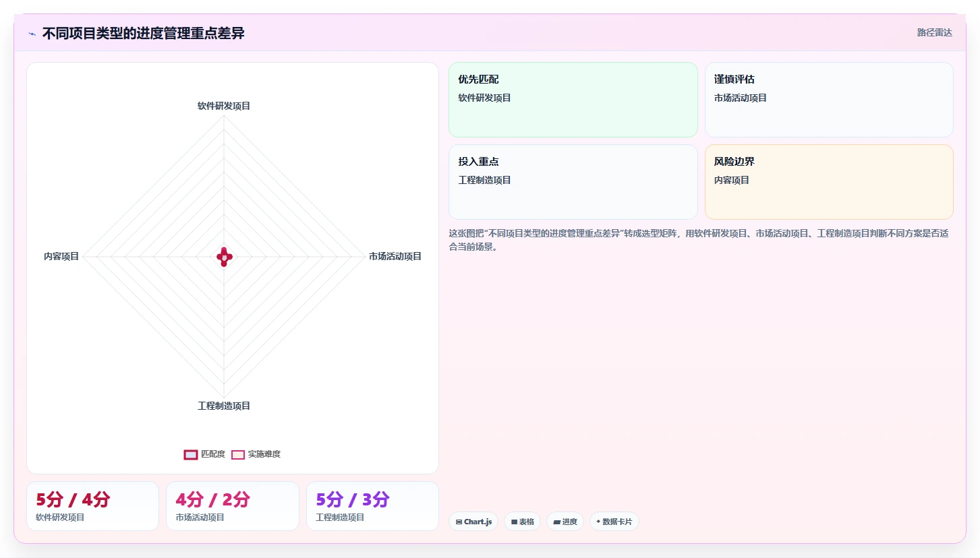This screenshot has width=980, height=558.
Task: Click the lightning icon beside the title
Action: [32, 34]
